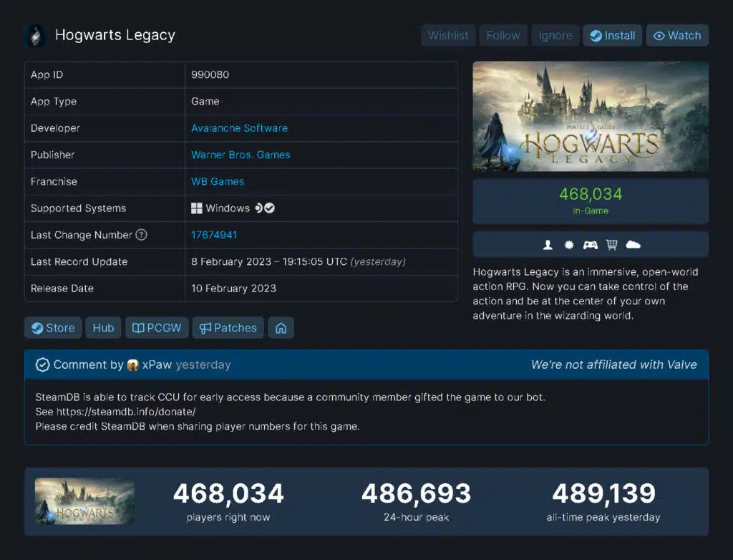Click the verified badge icon before Comment by
The image size is (733, 560).
point(42,365)
